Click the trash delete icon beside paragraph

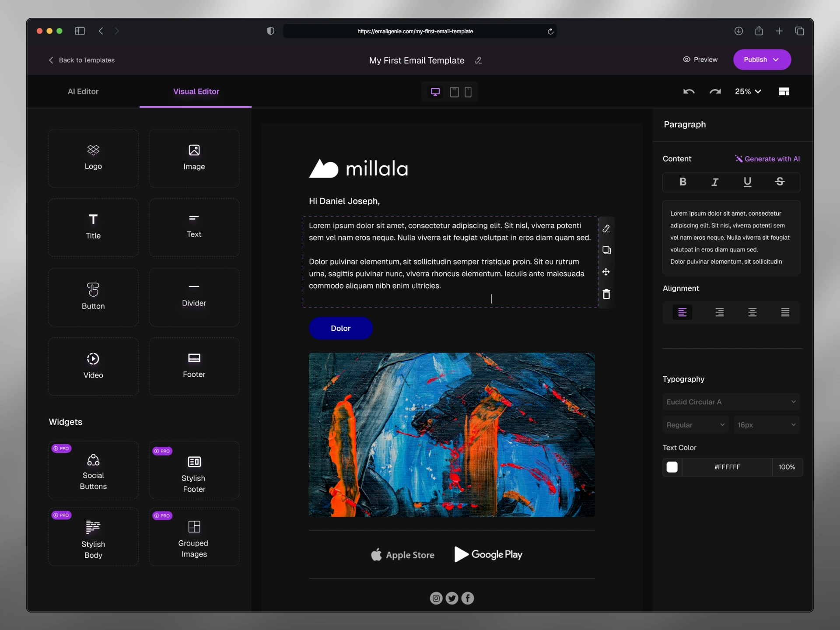coord(606,294)
